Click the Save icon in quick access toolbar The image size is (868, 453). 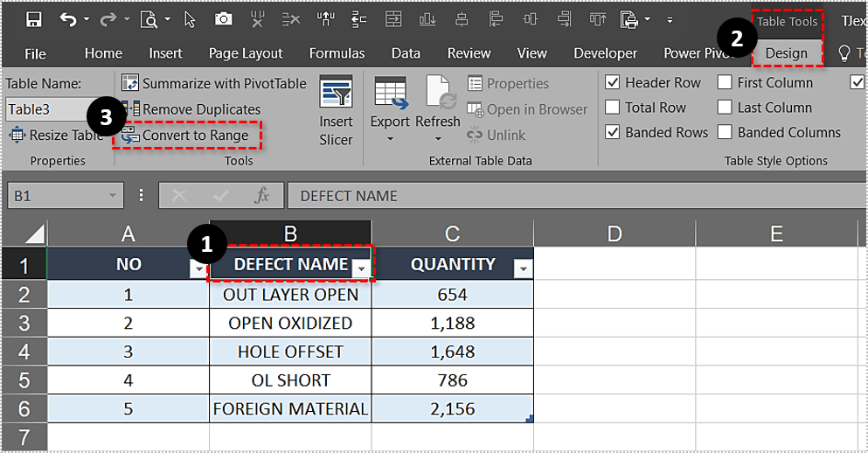click(x=34, y=19)
